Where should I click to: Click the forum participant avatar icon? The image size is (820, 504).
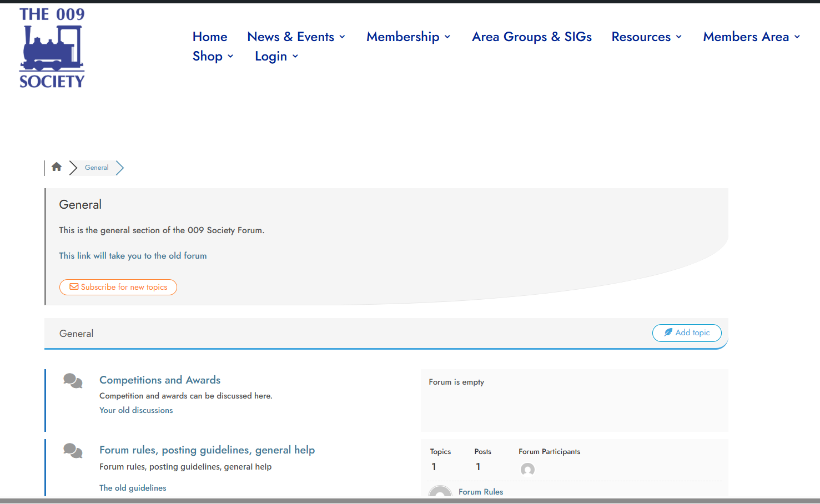(527, 470)
